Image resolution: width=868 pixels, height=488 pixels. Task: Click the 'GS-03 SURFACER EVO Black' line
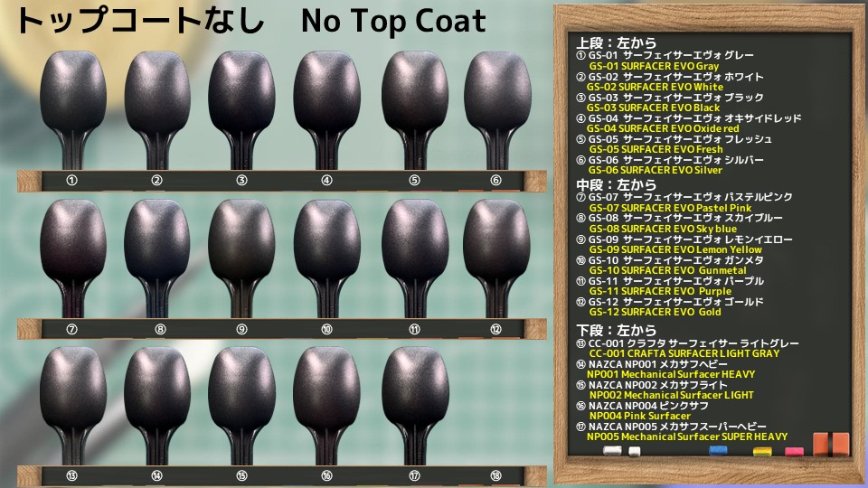tap(653, 108)
